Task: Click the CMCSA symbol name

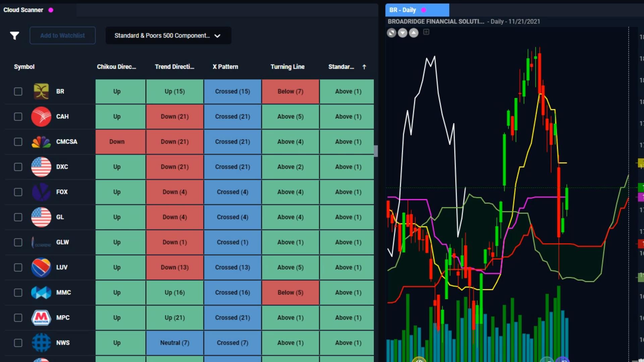Action: point(67,142)
